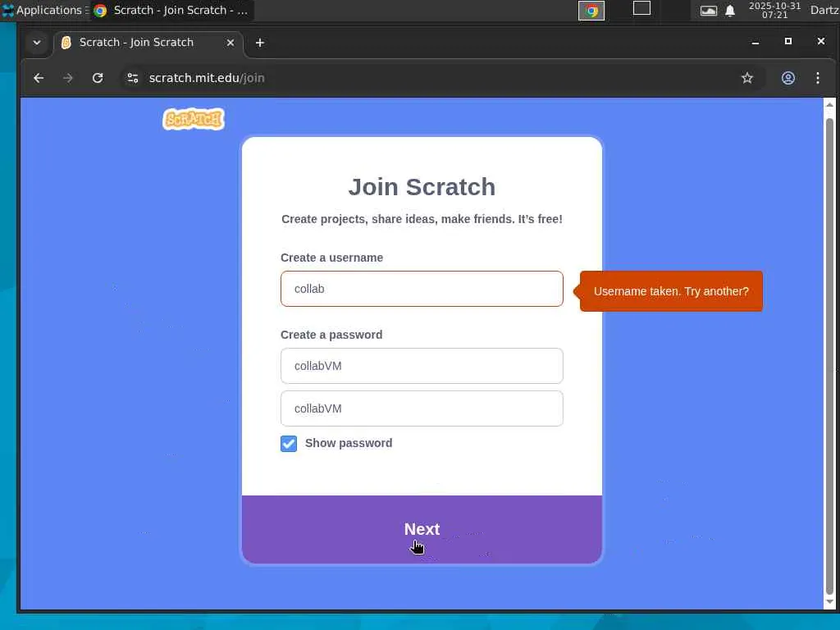840x630 pixels.
Task: Open a new browser tab
Action: 260,43
